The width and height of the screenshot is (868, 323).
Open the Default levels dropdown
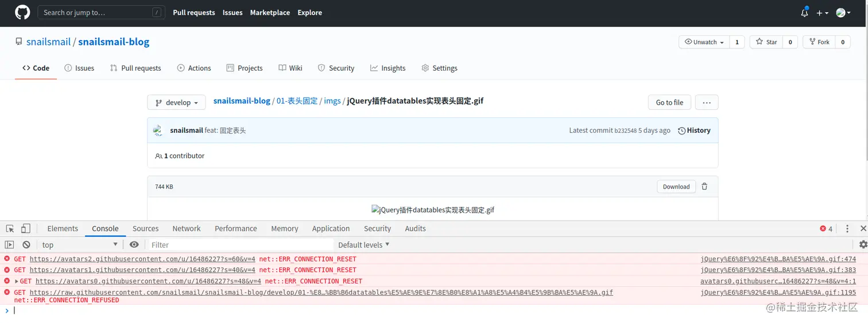coord(364,245)
